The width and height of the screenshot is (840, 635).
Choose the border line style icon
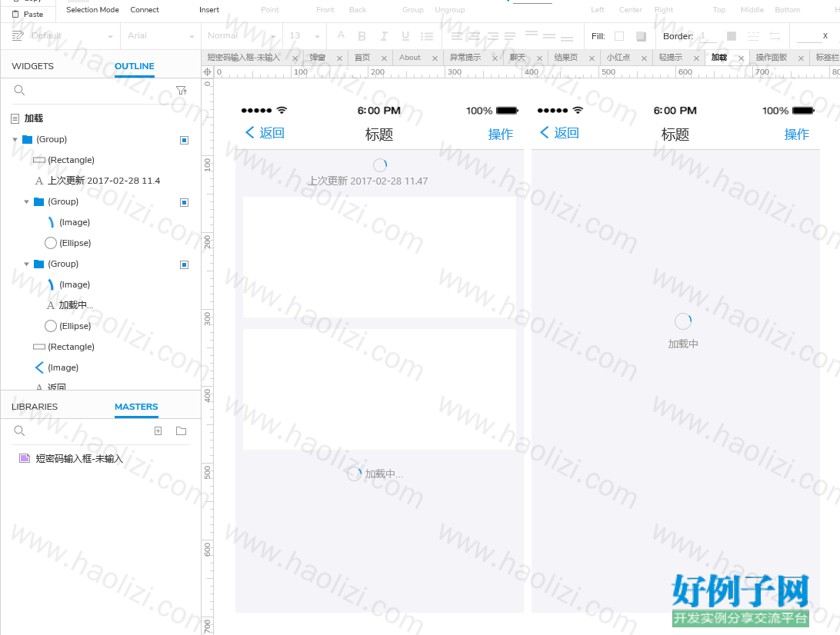coord(753,36)
